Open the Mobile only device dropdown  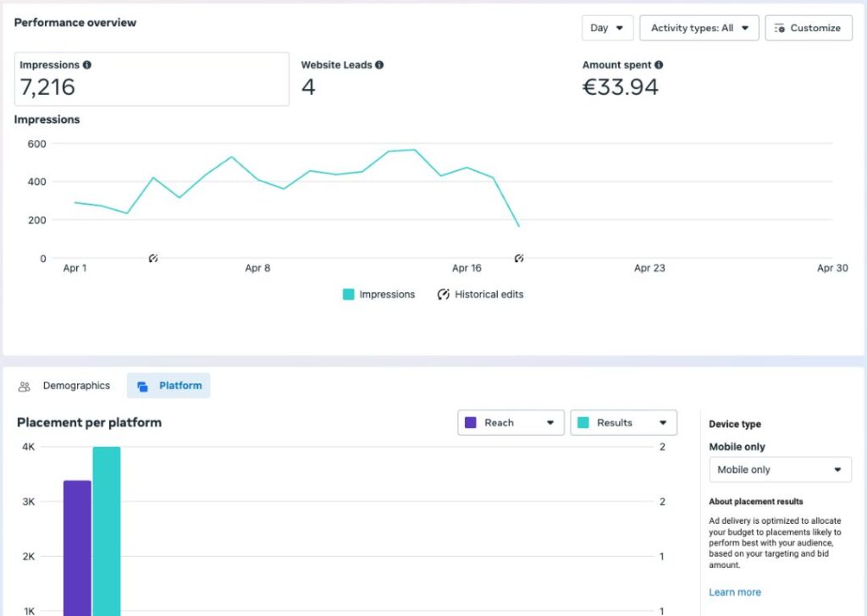(780, 470)
